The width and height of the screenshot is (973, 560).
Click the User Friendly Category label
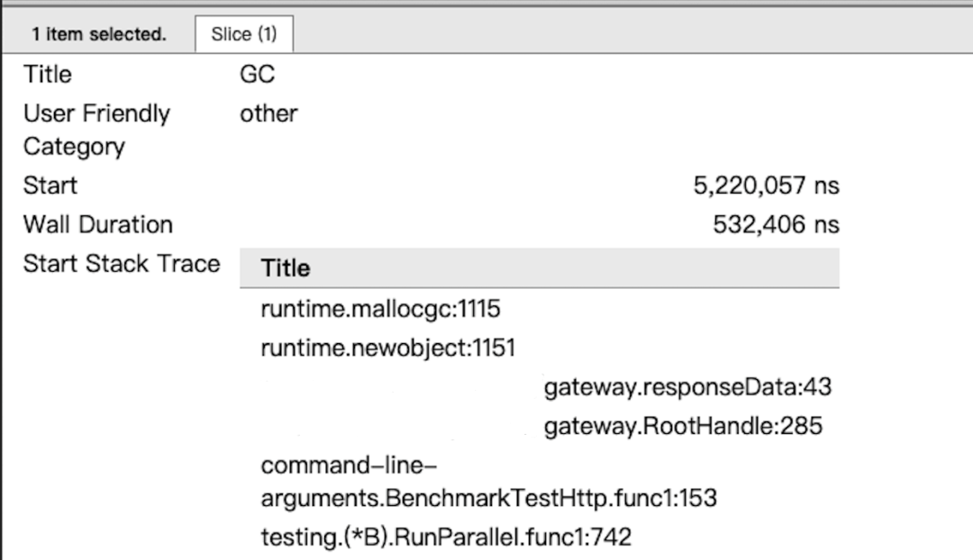(x=96, y=130)
